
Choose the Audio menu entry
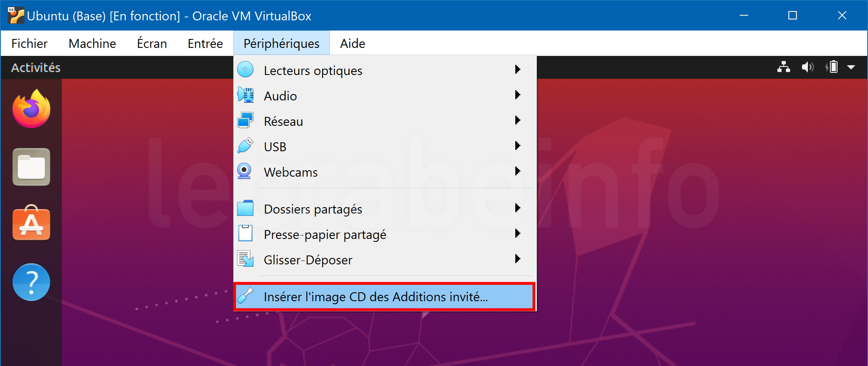pyautogui.click(x=385, y=95)
